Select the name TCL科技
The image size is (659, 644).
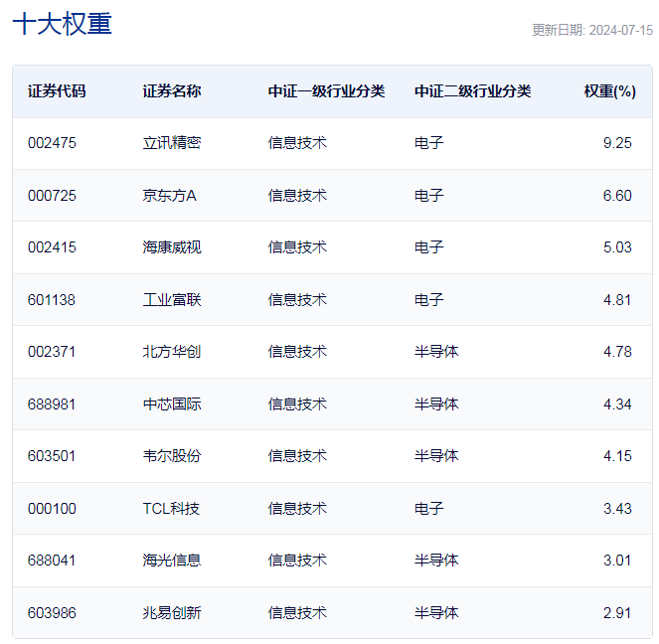171,509
